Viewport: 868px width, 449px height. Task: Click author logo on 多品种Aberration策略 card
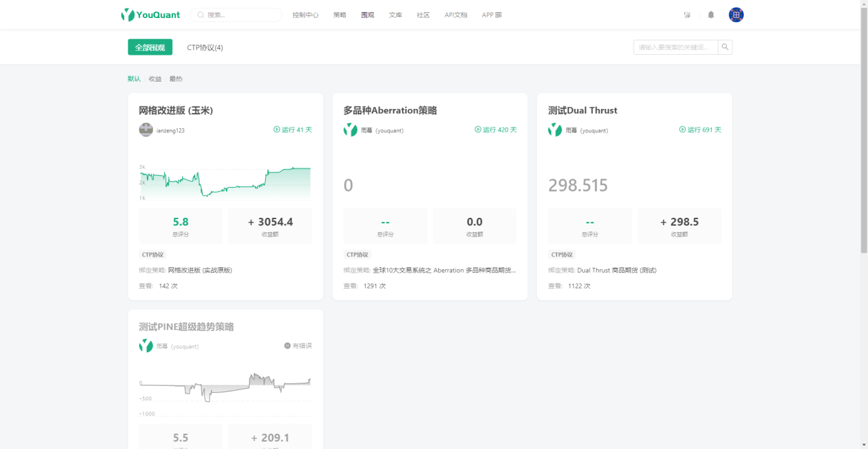click(x=351, y=130)
